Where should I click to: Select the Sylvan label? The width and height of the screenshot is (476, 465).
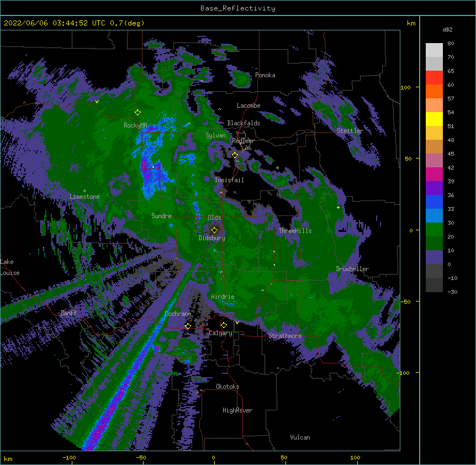point(215,135)
